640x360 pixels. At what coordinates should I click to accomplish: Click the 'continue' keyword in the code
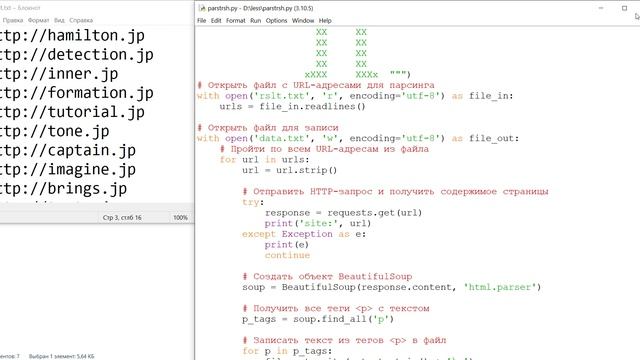287,255
